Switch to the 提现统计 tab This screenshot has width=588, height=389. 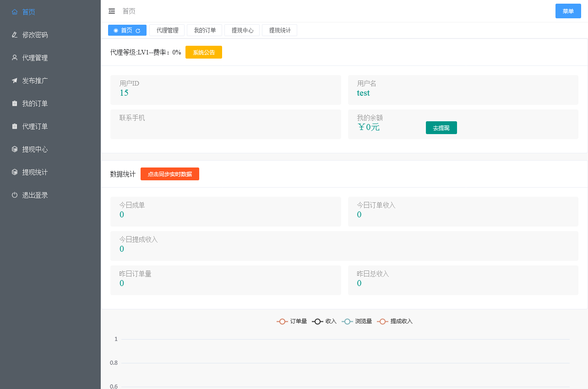[280, 30]
